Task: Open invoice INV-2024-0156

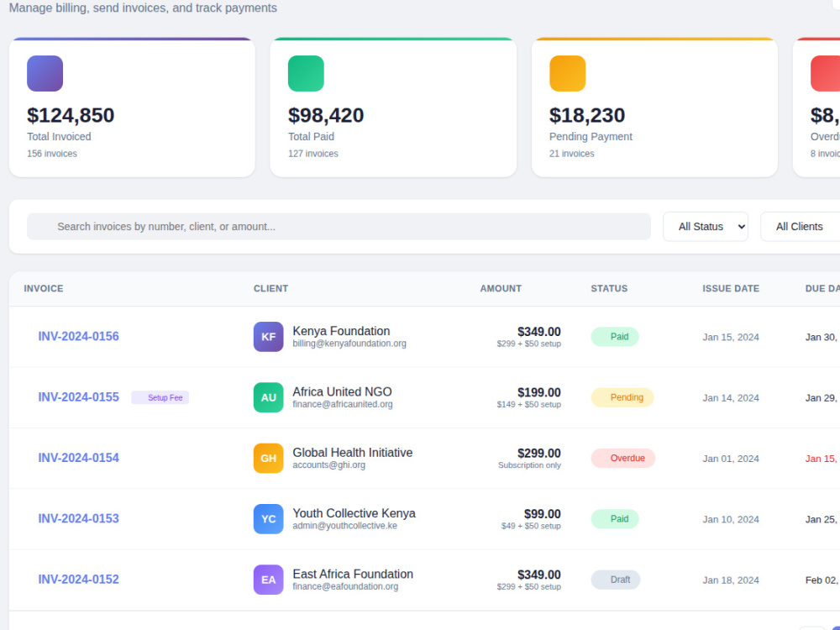Action: point(78,337)
